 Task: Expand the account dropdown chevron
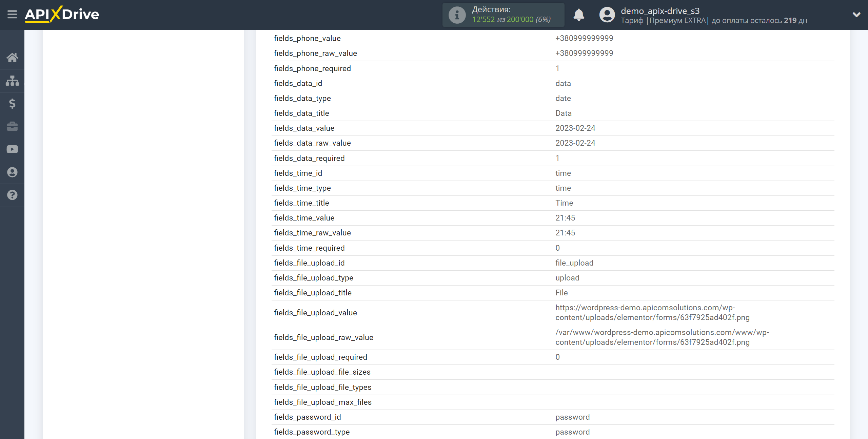coord(856,15)
